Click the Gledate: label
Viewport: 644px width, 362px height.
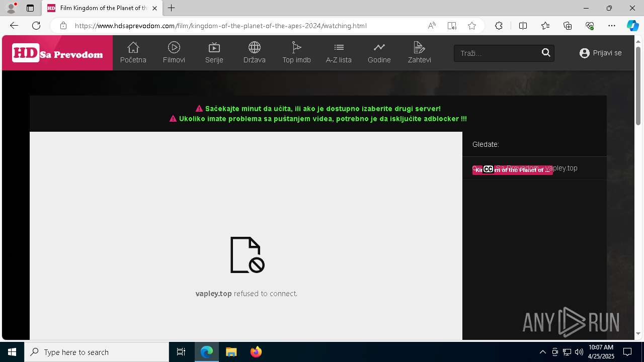click(x=486, y=144)
